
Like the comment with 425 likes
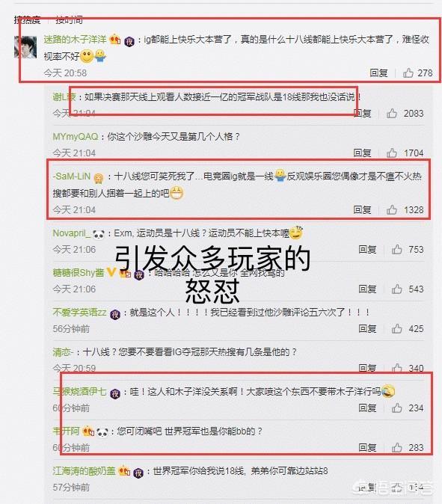pos(396,328)
